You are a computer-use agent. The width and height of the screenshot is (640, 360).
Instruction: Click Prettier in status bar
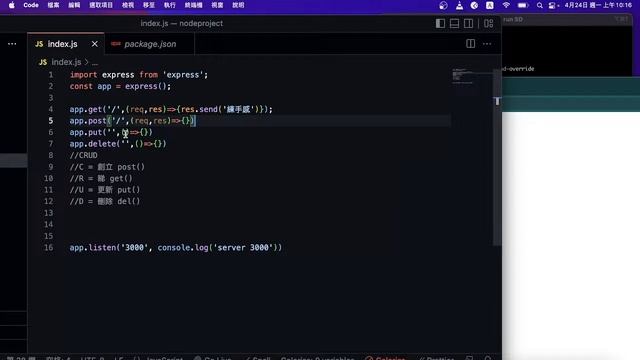pyautogui.click(x=437, y=358)
